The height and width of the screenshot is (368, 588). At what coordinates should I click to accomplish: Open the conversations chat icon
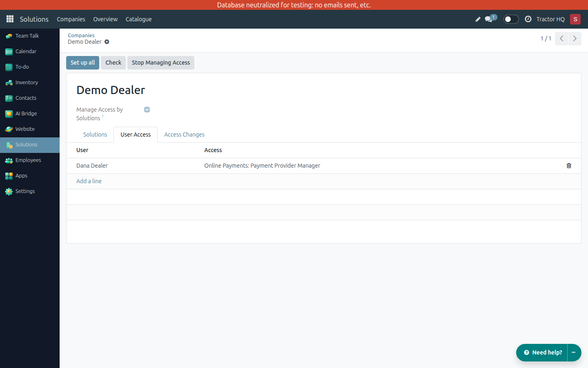489,19
